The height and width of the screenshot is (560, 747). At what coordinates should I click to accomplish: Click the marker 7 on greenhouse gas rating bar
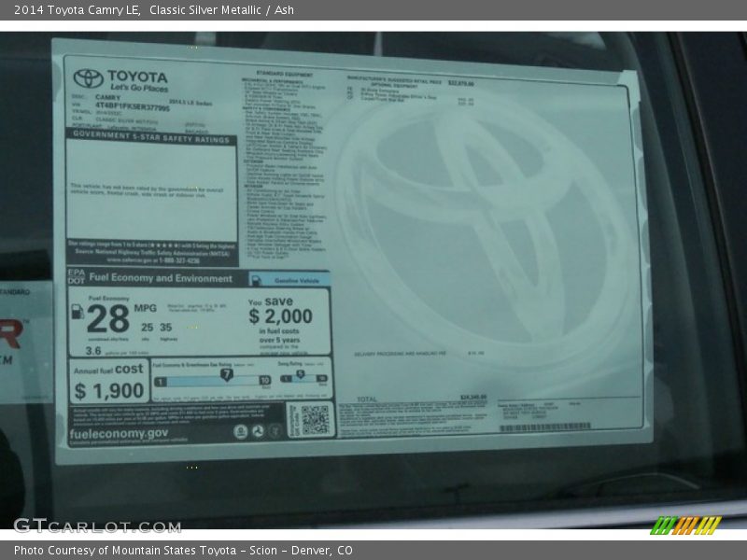click(x=227, y=374)
